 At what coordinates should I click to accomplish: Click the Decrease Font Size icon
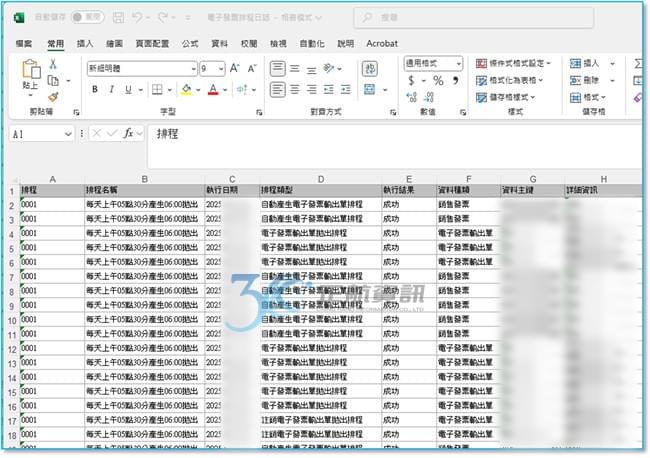[x=252, y=68]
